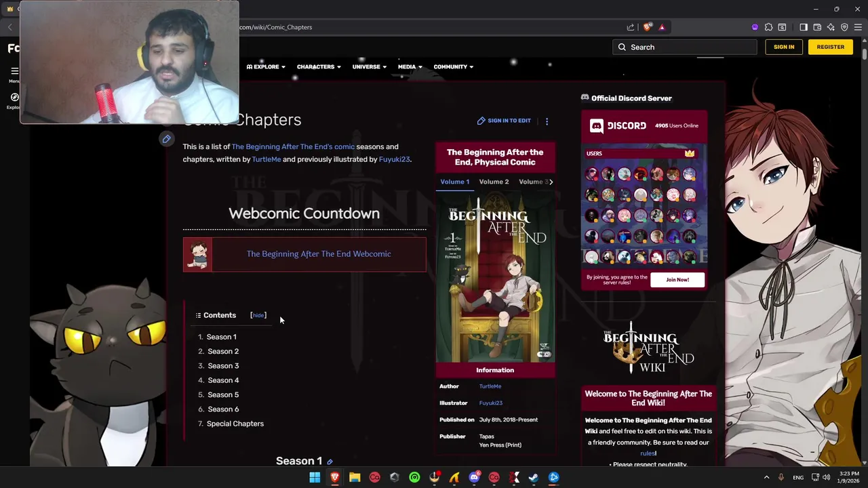
Task: Click the browser address bar URL
Action: click(275, 27)
